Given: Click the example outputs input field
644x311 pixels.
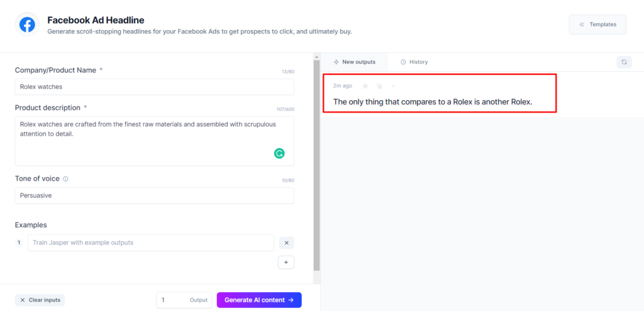Looking at the screenshot, I should click(x=151, y=243).
